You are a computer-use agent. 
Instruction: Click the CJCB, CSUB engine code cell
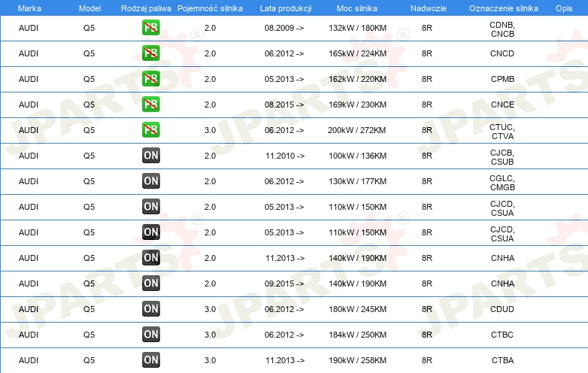(502, 157)
